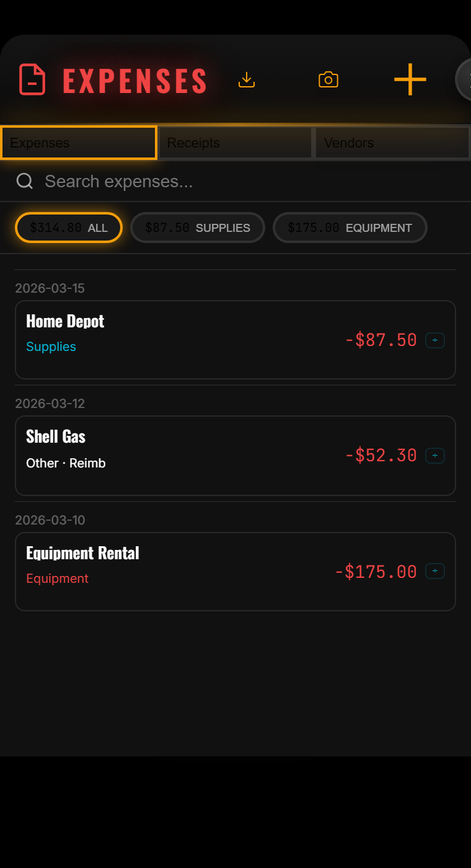
Task: Select the $314.80 ALL filter chip
Action: tap(69, 228)
